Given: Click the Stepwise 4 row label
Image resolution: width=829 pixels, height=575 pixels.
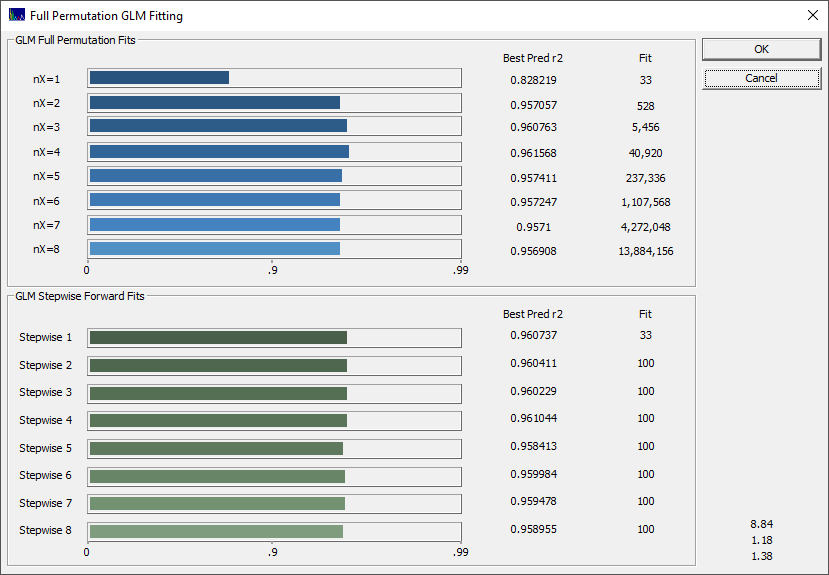Looking at the screenshot, I should coord(45,420).
